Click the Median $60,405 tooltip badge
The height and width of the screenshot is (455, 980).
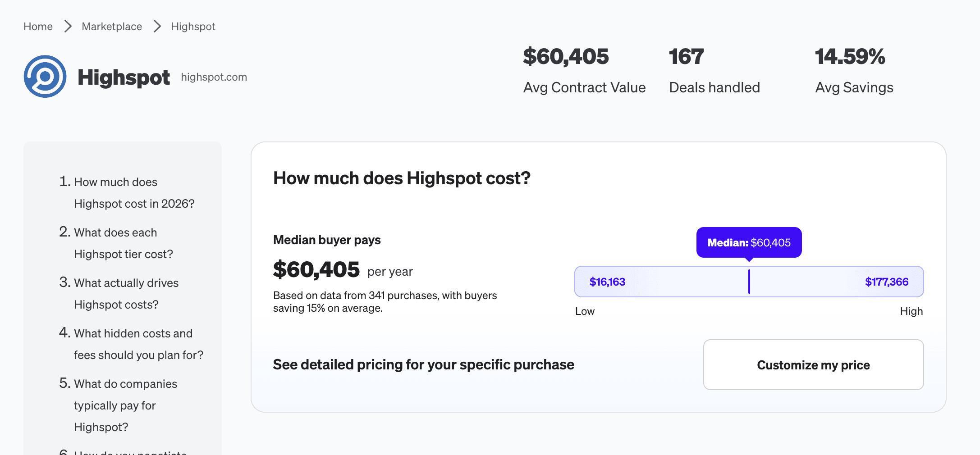[749, 242]
